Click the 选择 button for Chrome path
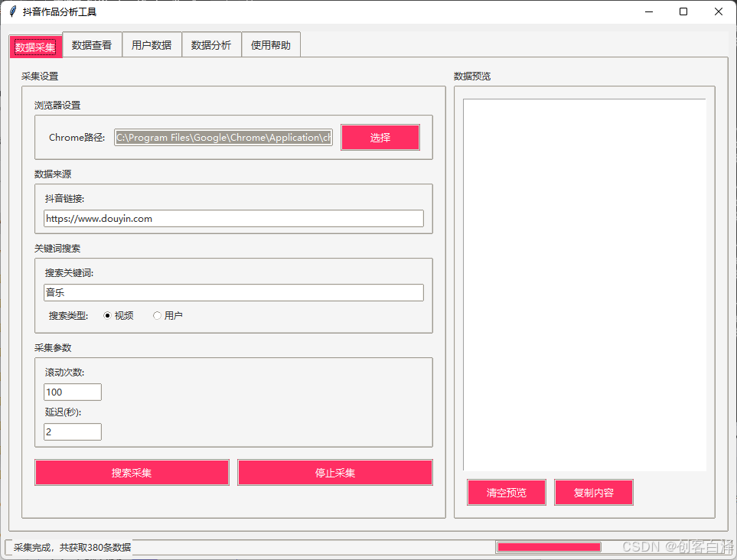This screenshot has width=737, height=560. 380,137
